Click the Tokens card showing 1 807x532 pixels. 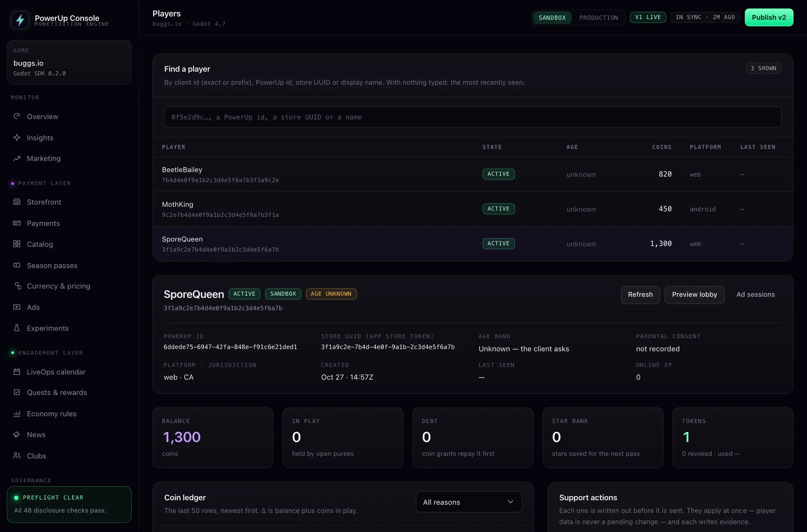733,438
